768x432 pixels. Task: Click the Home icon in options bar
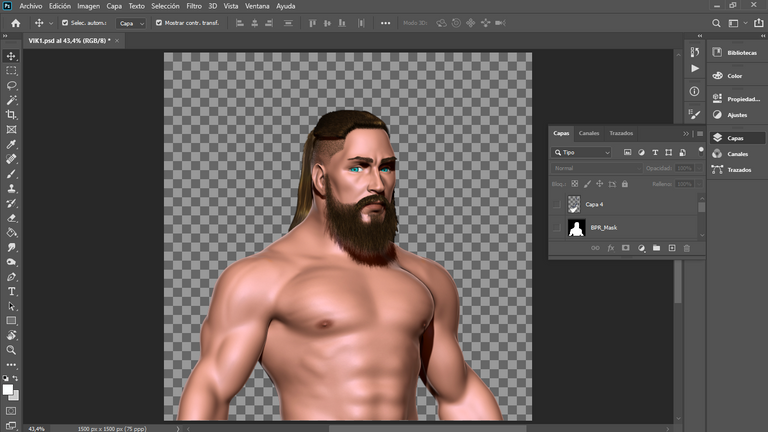point(16,23)
